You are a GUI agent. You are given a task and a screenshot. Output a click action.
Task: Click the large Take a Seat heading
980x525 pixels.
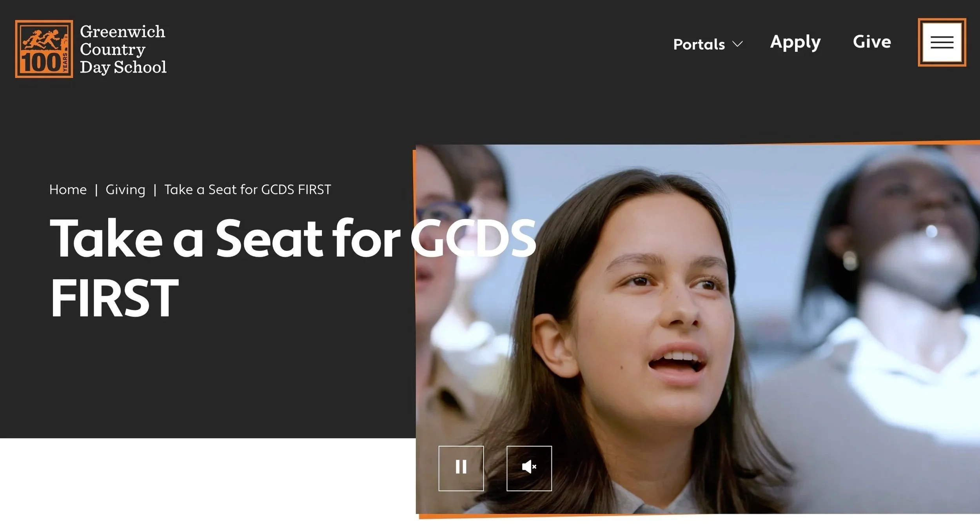(293, 267)
